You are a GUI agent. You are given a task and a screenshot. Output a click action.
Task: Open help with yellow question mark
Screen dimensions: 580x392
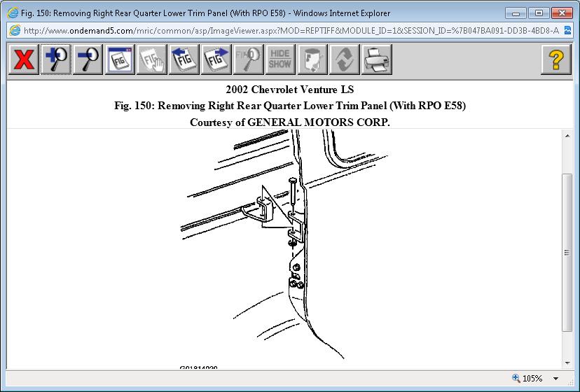pyautogui.click(x=556, y=59)
